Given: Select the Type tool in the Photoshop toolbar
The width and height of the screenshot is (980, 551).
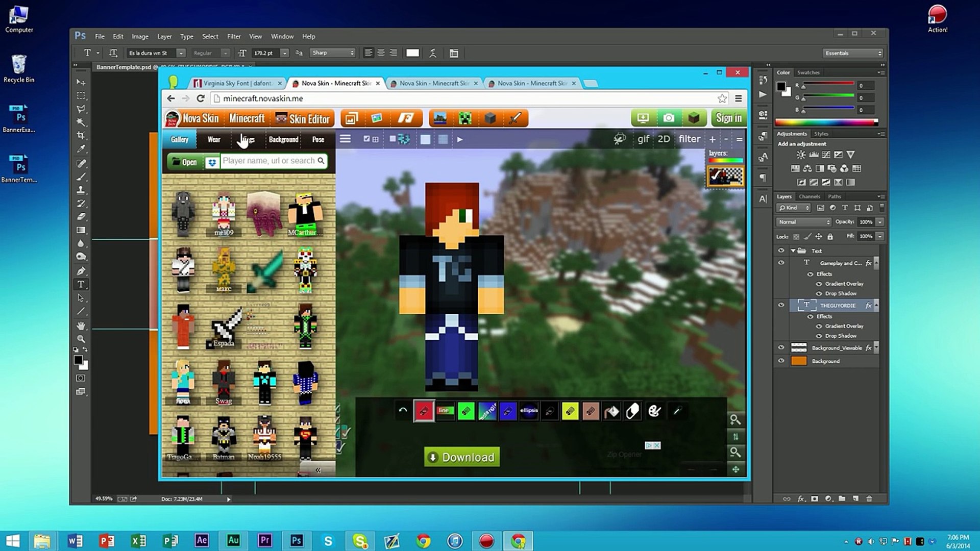Looking at the screenshot, I should [x=81, y=285].
